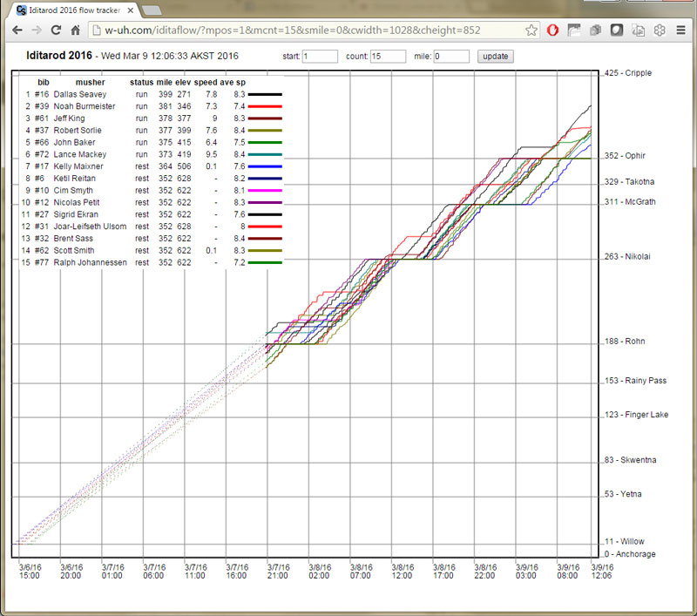Click the 53 - Yetna checkpoint label
This screenshot has width=697, height=616.
(623, 494)
